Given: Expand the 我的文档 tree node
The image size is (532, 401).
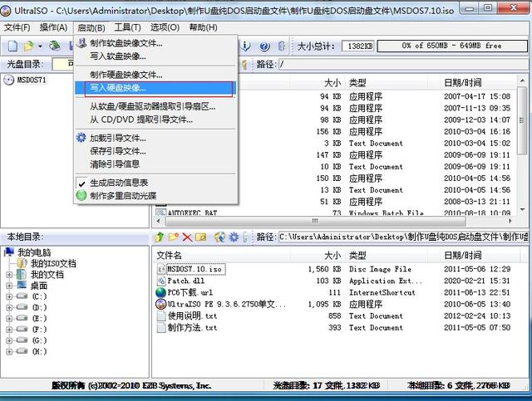Looking at the screenshot, I should [9, 275].
